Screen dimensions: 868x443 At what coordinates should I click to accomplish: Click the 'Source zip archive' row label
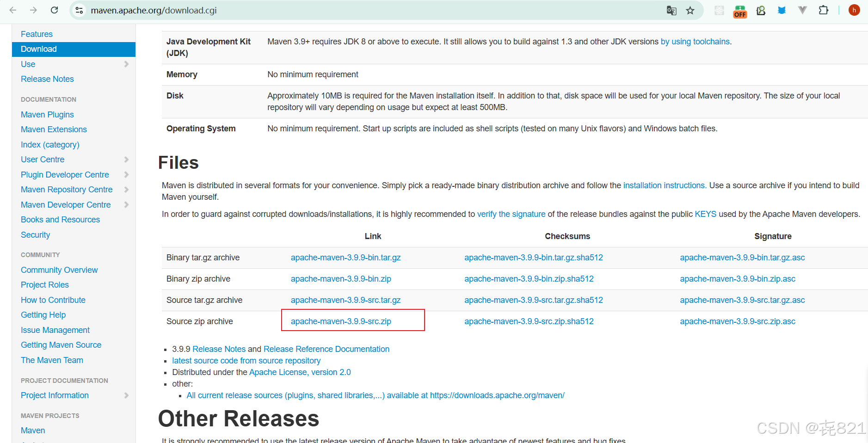tap(199, 321)
